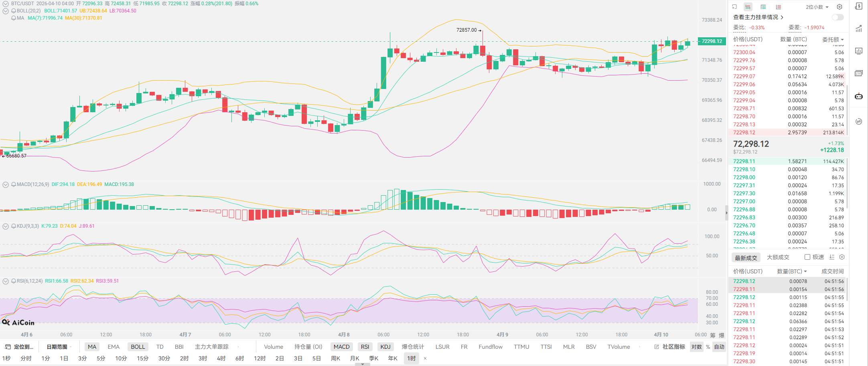868x366 pixels.
Task: Open the latest trades settings icon
Action: pos(842,257)
